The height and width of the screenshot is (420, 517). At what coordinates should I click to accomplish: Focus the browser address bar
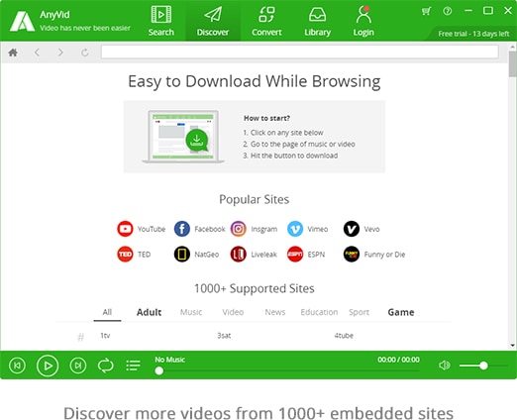pyautogui.click(x=300, y=52)
